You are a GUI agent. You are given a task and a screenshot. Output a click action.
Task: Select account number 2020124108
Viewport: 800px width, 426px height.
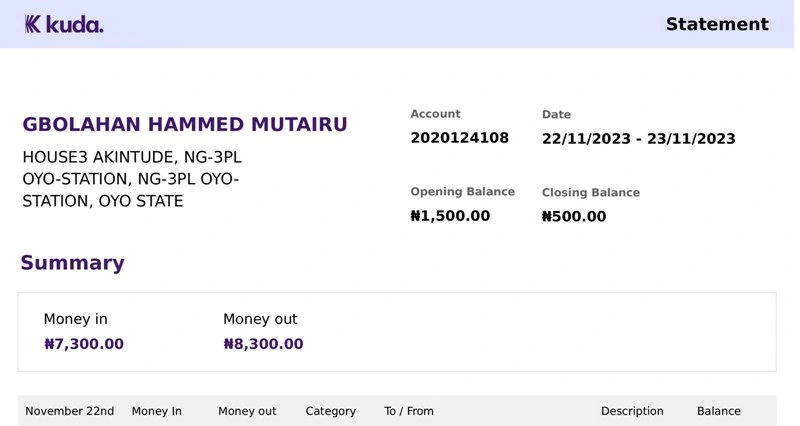459,138
